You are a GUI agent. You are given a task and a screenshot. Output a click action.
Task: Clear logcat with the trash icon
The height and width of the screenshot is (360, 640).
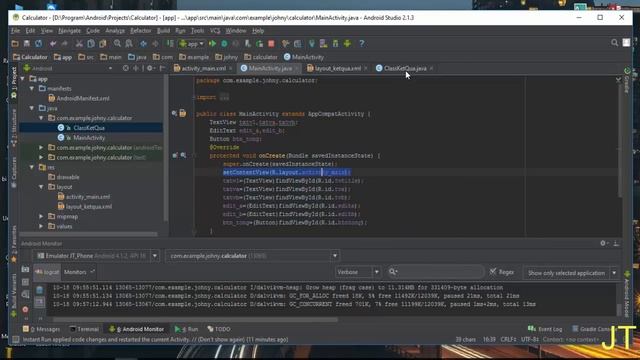pos(40,290)
